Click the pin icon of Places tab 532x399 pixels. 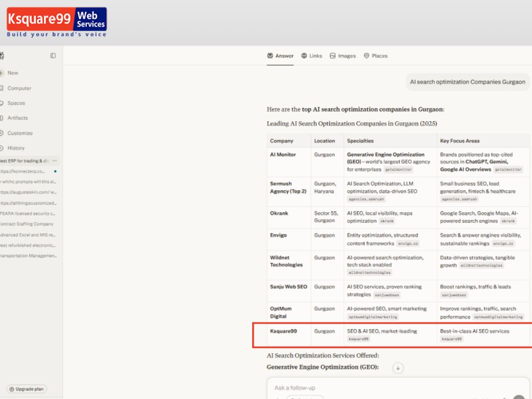[367, 56]
